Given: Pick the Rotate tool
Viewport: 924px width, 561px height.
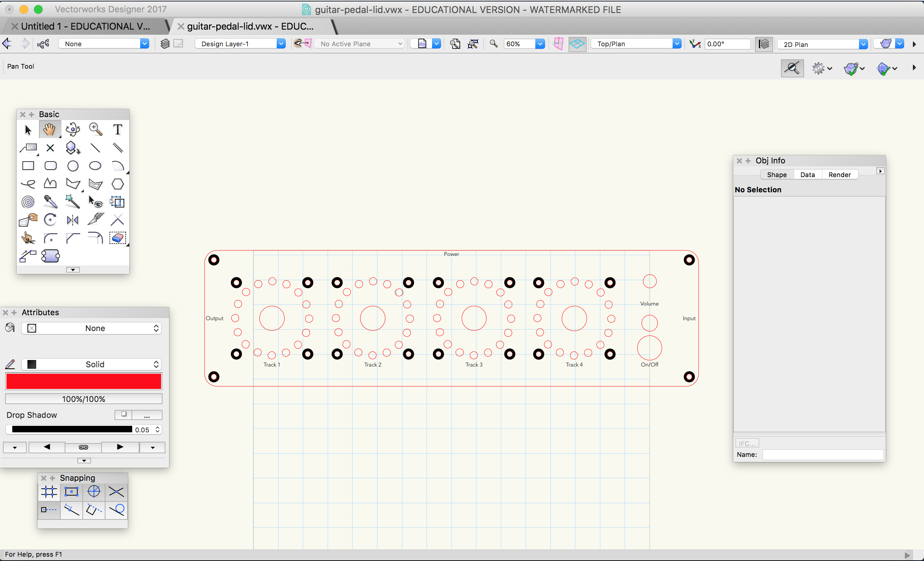Looking at the screenshot, I should [x=50, y=220].
